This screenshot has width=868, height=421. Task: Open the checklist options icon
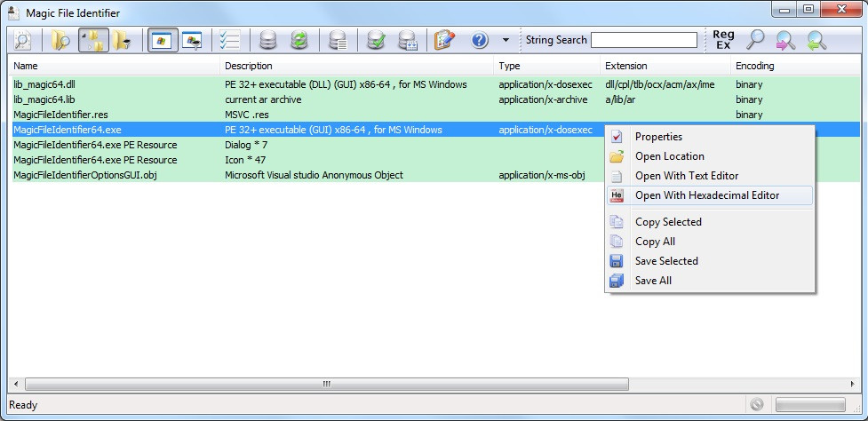pyautogui.click(x=229, y=40)
